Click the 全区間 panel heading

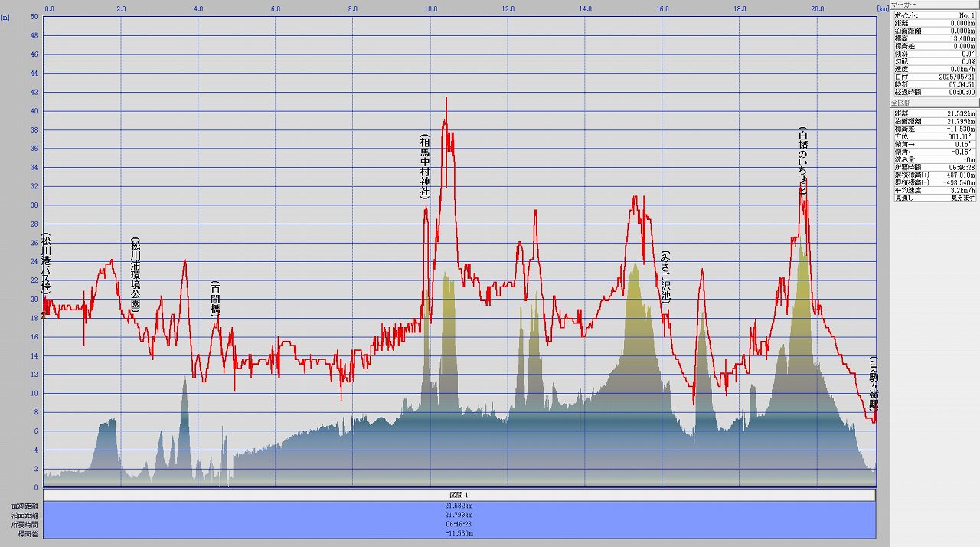click(900, 102)
